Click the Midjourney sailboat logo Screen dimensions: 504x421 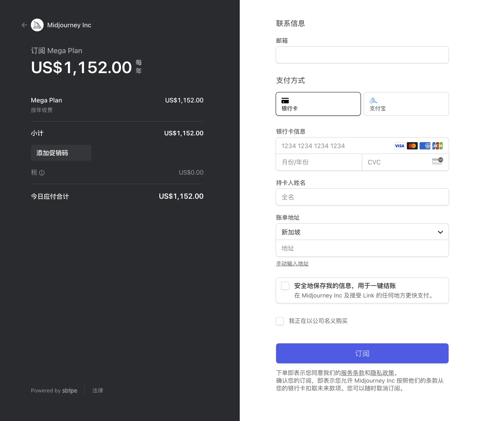[37, 25]
